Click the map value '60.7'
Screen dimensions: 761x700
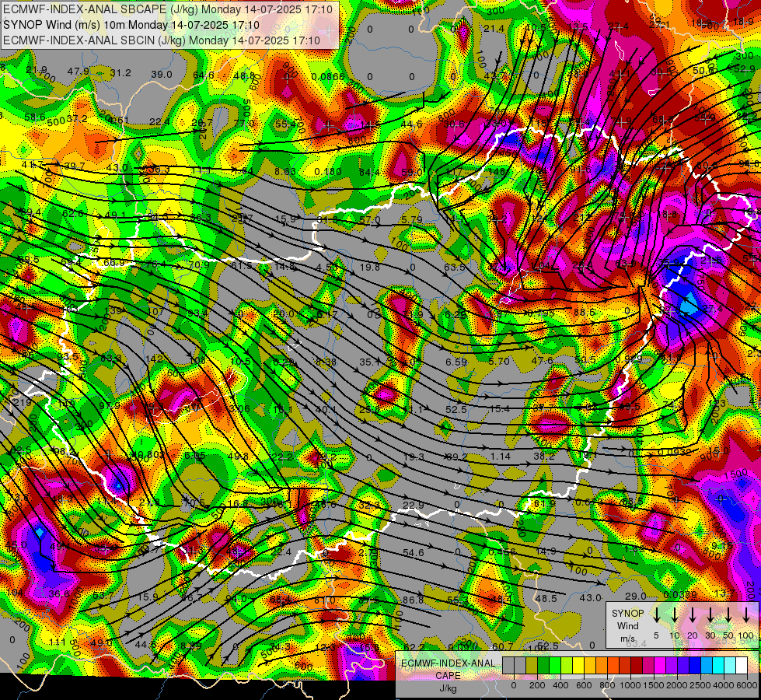[502, 646]
